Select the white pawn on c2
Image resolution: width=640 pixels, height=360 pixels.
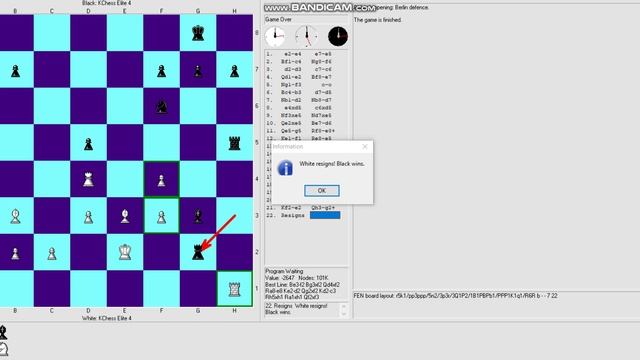point(52,253)
